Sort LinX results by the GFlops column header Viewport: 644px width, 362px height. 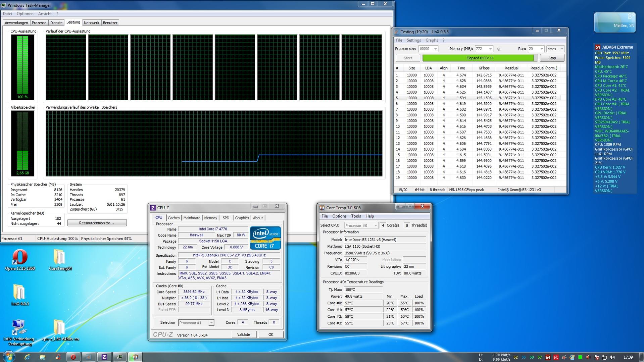click(484, 68)
